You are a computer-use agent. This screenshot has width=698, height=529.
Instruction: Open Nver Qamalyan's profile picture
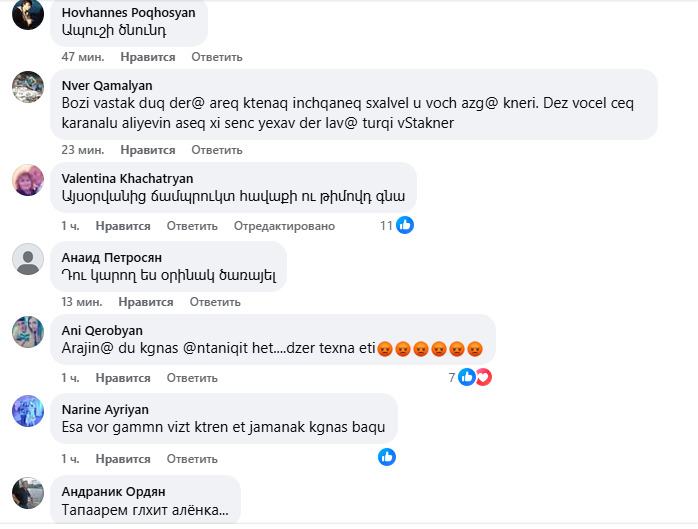[28, 86]
